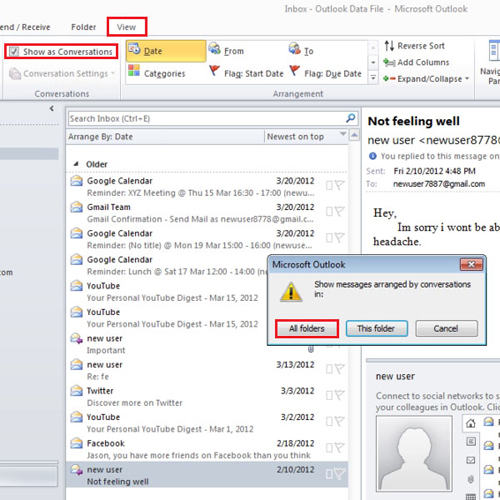500x500 pixels.
Task: Click the This folder button in dialog
Action: point(376,329)
